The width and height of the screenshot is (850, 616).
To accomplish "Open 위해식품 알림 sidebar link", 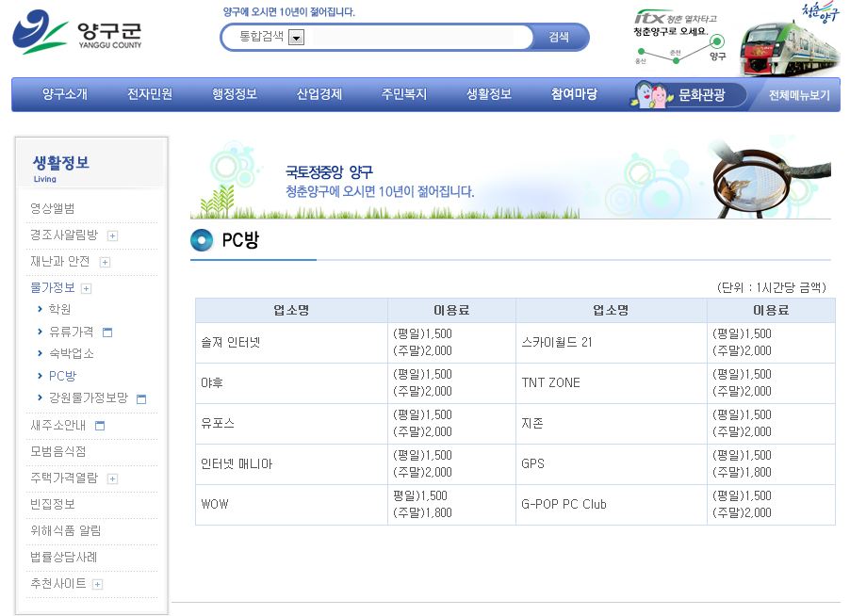I will 66,531.
